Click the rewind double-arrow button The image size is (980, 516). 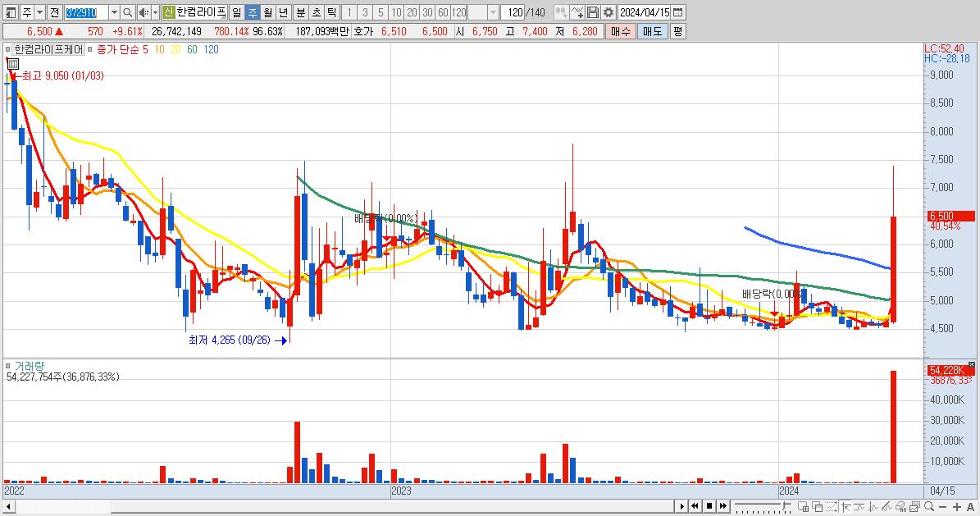tap(695, 506)
